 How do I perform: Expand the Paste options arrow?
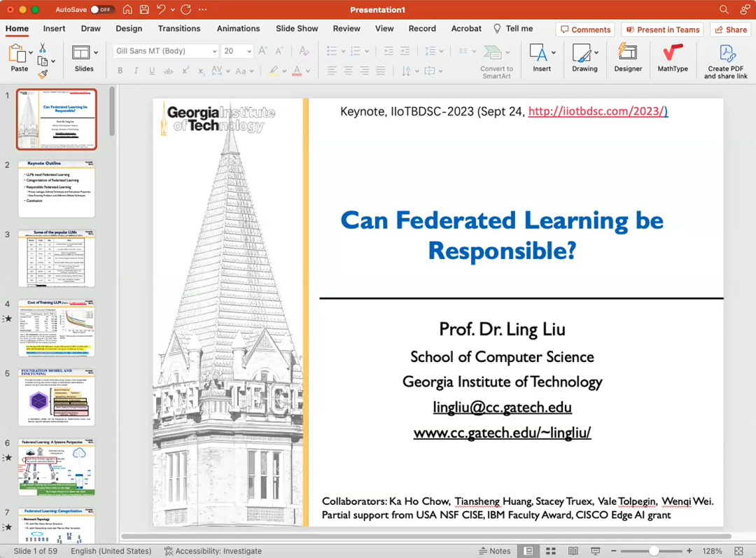click(31, 52)
